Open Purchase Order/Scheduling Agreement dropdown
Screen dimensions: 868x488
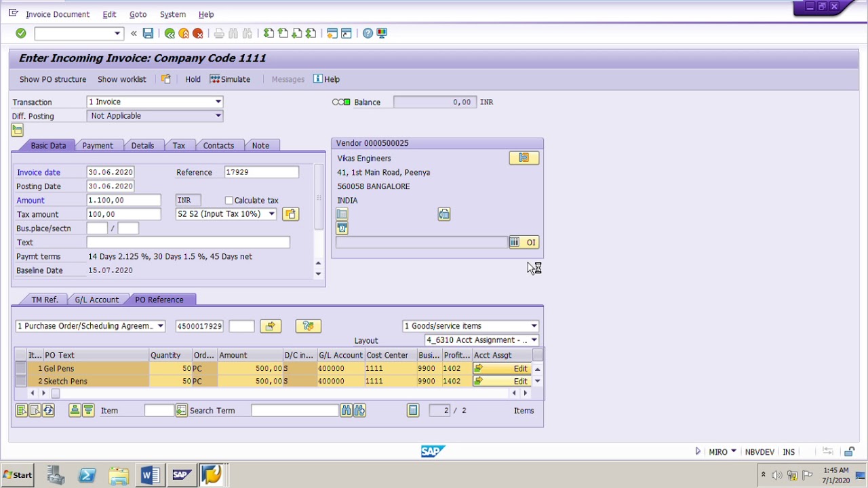[160, 326]
